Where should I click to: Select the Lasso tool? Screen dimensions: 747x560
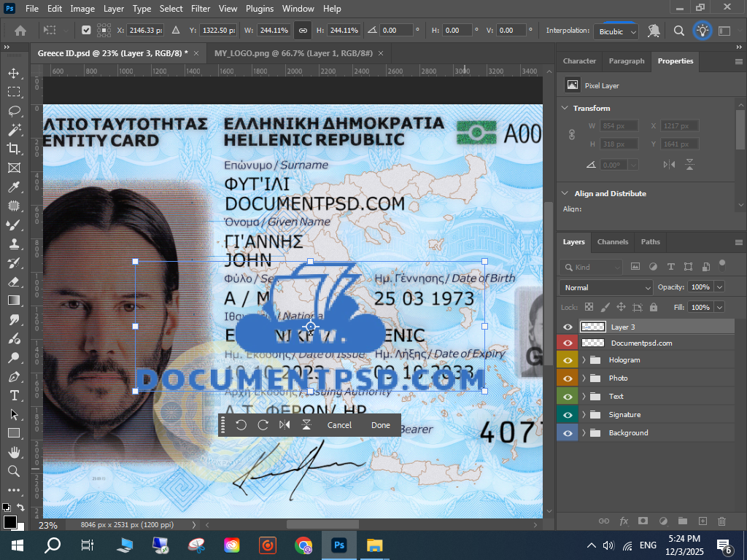[x=14, y=111]
